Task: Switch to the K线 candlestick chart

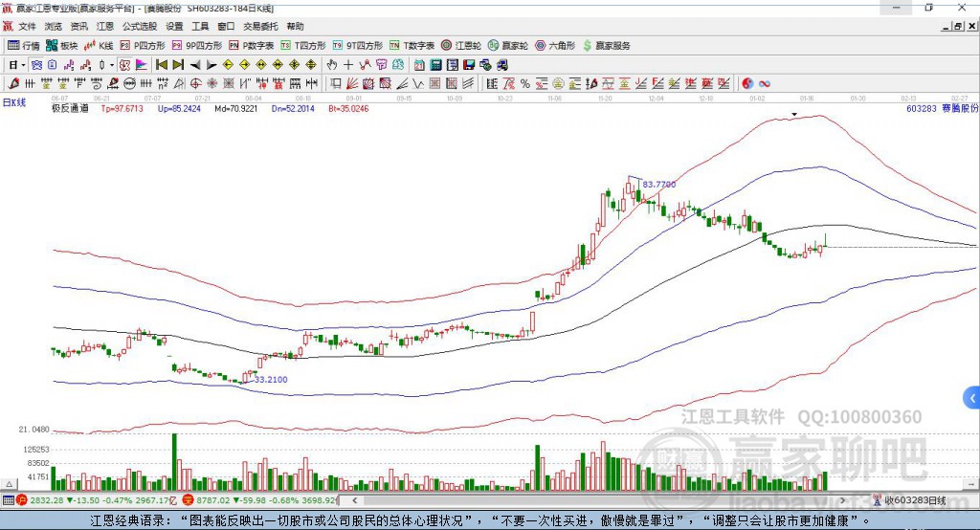Action: pos(99,46)
